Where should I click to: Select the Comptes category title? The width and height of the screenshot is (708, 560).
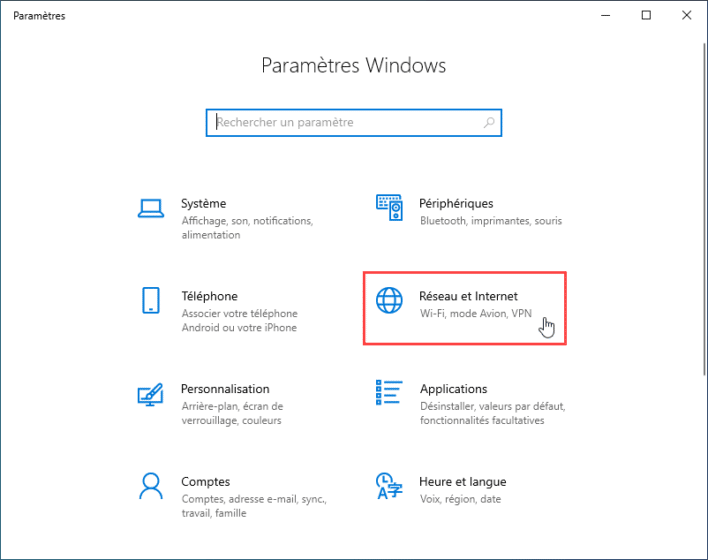205,481
